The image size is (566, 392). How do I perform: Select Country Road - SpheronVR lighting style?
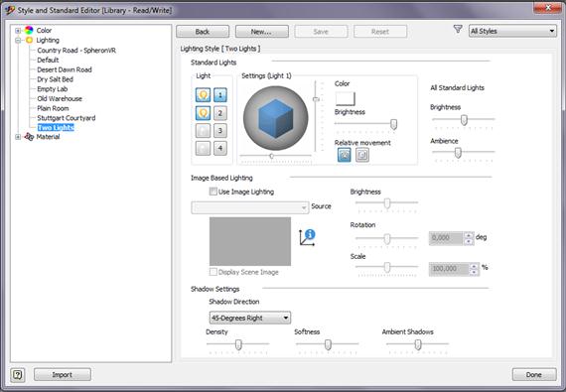pos(76,51)
